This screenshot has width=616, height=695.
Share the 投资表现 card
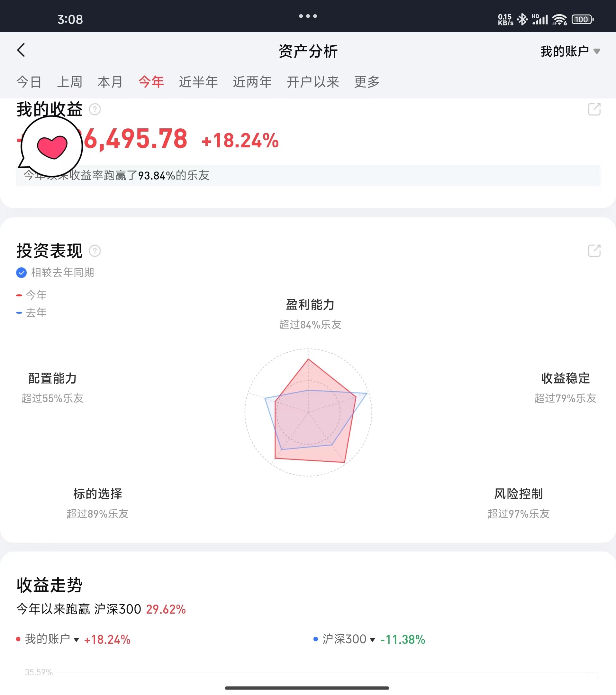click(594, 251)
